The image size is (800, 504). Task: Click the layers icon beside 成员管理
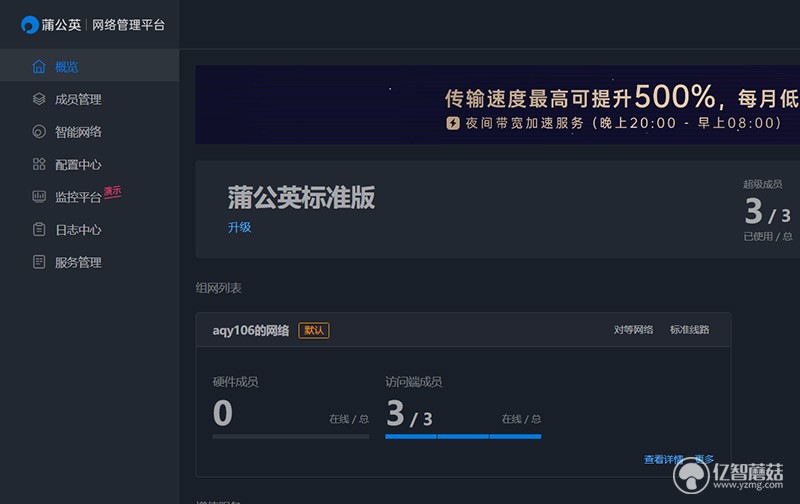[39, 99]
